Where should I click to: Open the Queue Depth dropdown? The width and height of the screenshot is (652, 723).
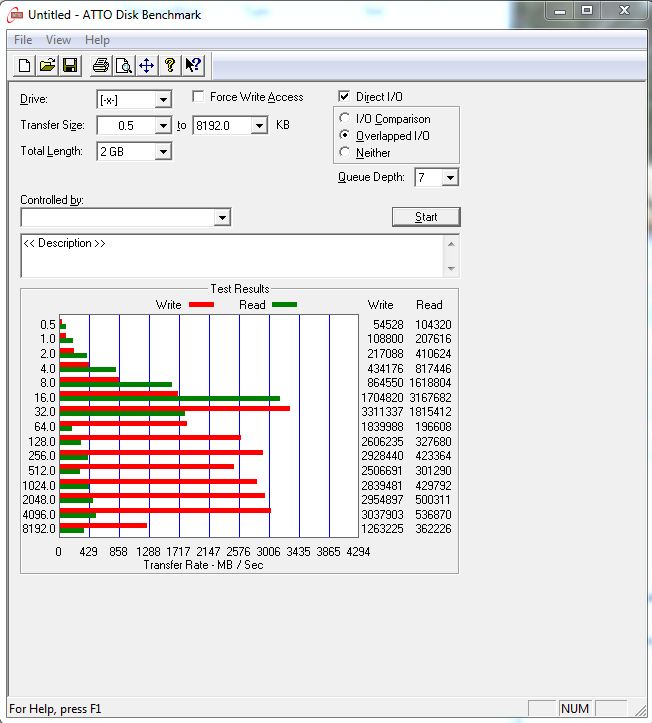450,178
